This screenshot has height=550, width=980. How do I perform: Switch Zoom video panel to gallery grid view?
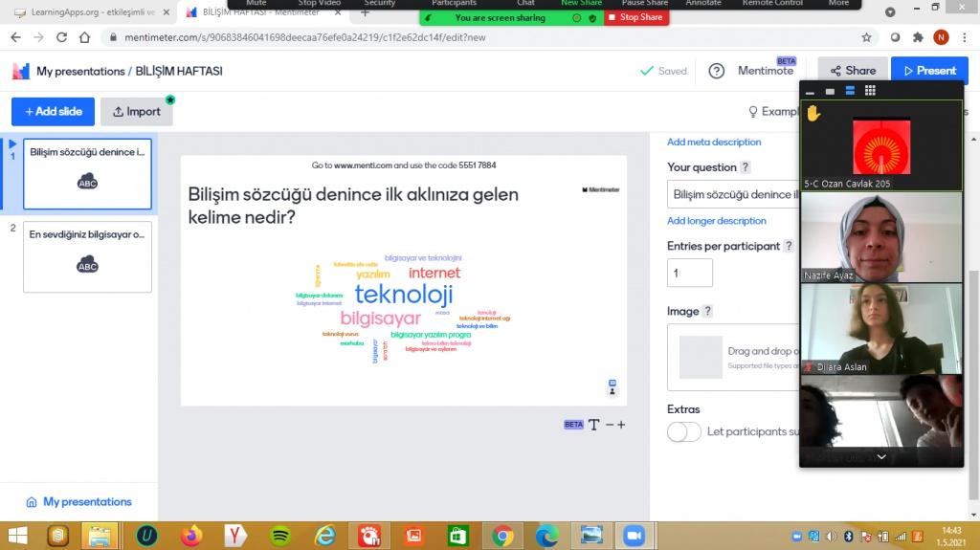(x=870, y=91)
